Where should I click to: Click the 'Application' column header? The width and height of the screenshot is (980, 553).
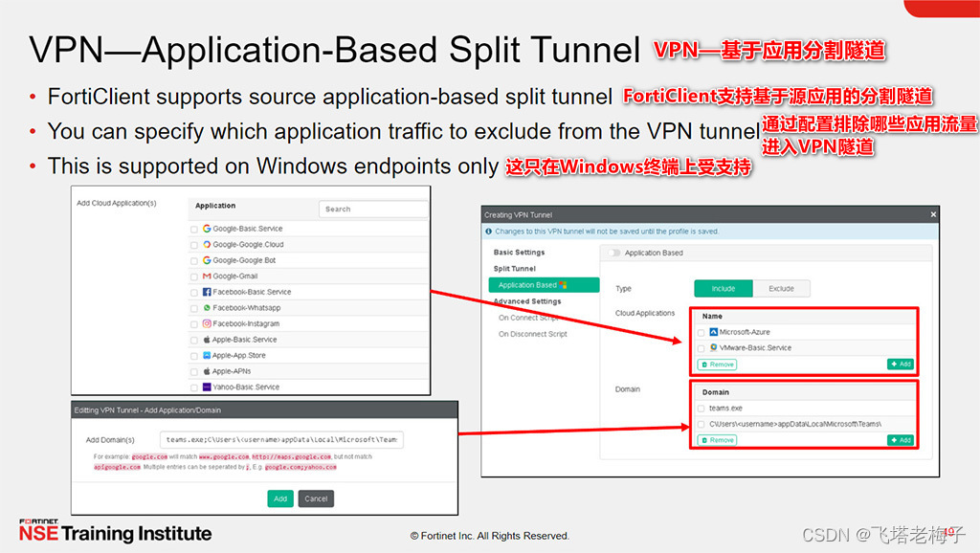coord(215,206)
